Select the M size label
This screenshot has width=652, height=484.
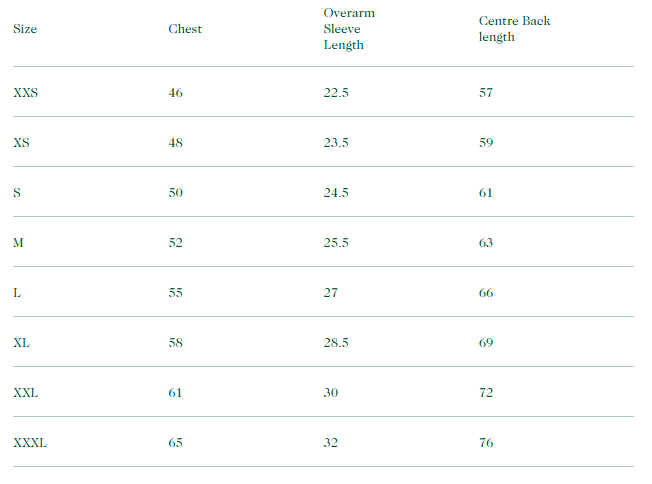click(18, 243)
